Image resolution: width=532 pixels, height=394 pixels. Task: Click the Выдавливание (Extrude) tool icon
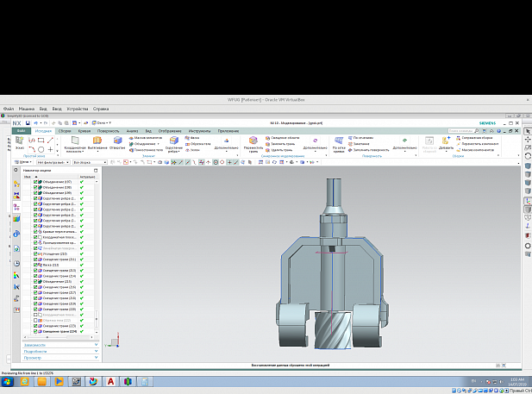pos(97,141)
